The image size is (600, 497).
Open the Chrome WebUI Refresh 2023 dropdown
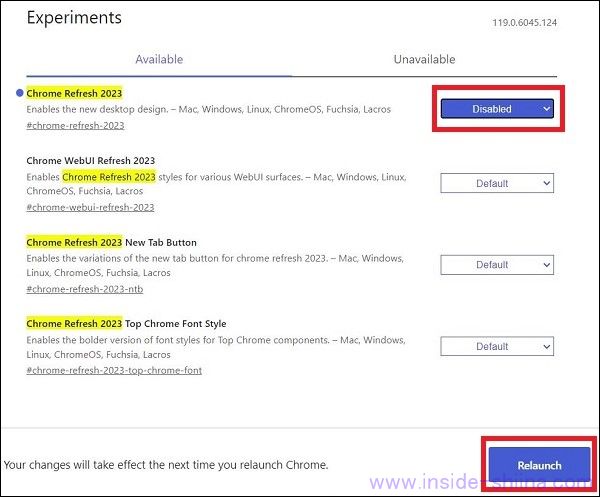(x=497, y=183)
